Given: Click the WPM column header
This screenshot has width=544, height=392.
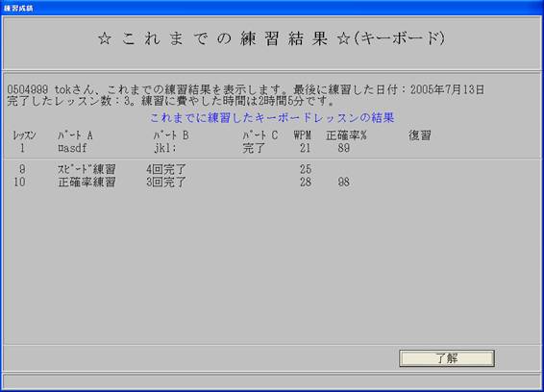Looking at the screenshot, I should point(302,135).
